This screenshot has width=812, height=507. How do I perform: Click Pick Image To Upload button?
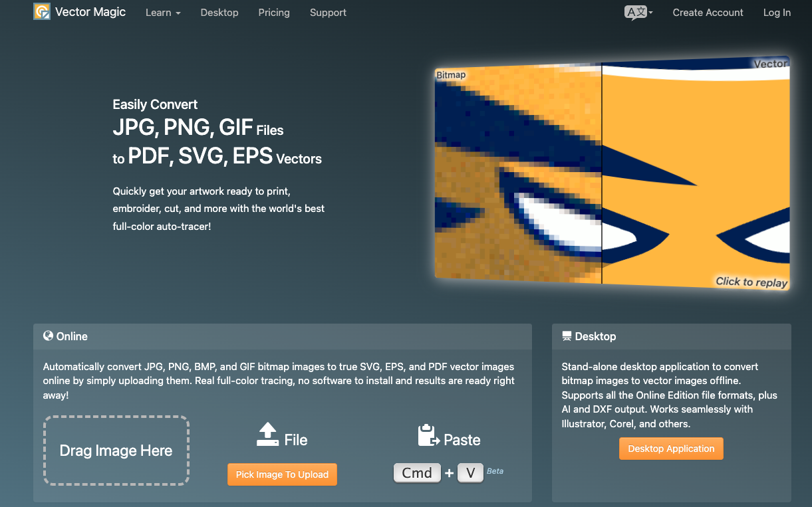click(282, 474)
